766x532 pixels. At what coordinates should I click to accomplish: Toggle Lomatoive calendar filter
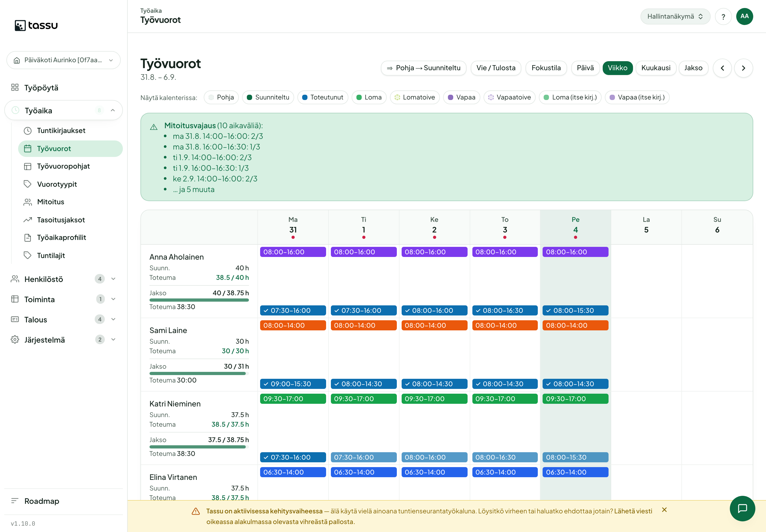point(414,97)
